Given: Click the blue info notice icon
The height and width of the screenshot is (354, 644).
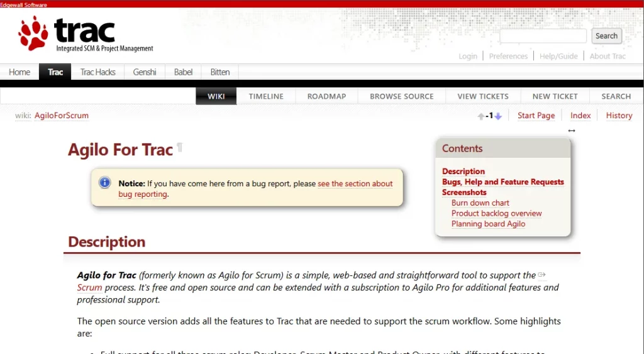Looking at the screenshot, I should pyautogui.click(x=105, y=182).
